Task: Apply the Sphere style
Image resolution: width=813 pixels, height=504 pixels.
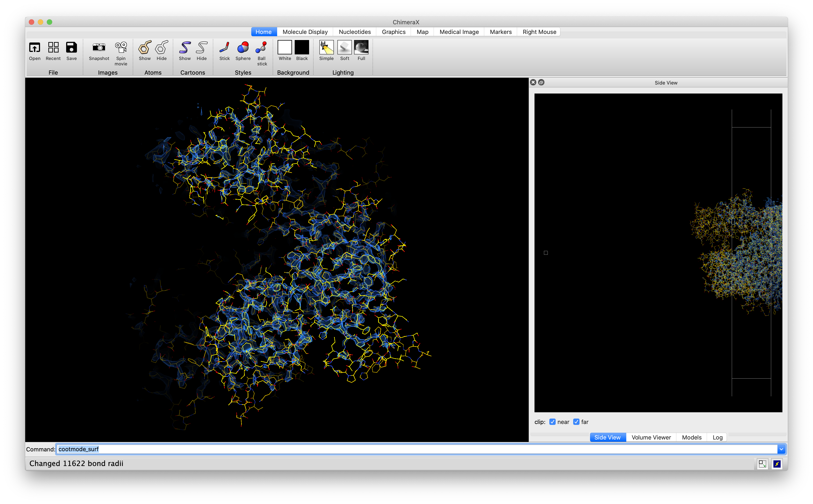Action: (x=243, y=48)
